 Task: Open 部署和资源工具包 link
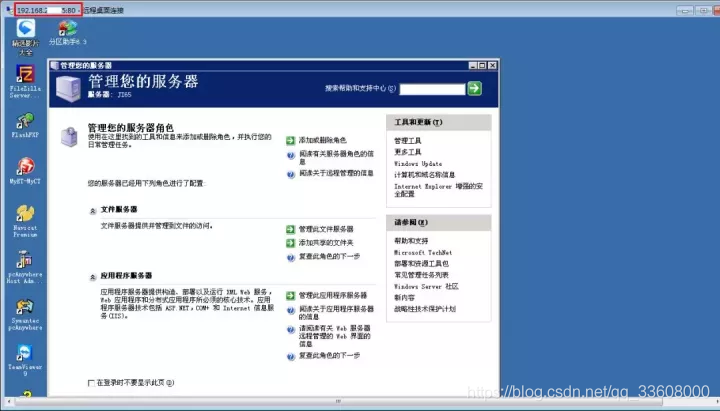click(421, 264)
